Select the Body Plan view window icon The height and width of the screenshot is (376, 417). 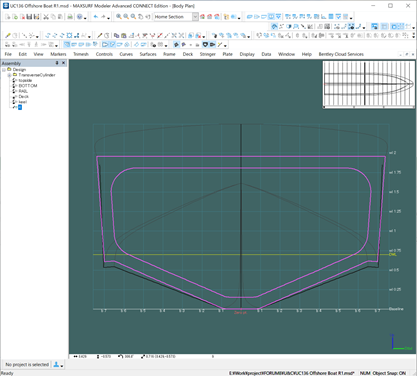271,17
